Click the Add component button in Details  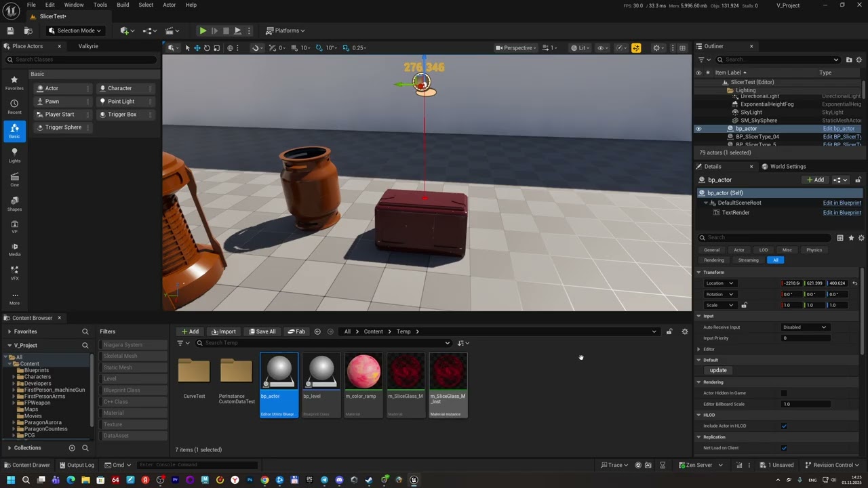point(815,180)
